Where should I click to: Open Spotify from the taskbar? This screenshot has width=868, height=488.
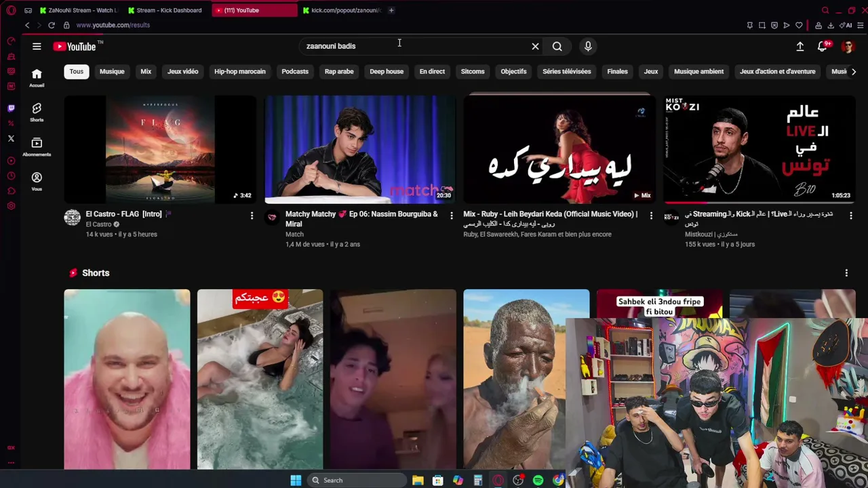[538, 481]
